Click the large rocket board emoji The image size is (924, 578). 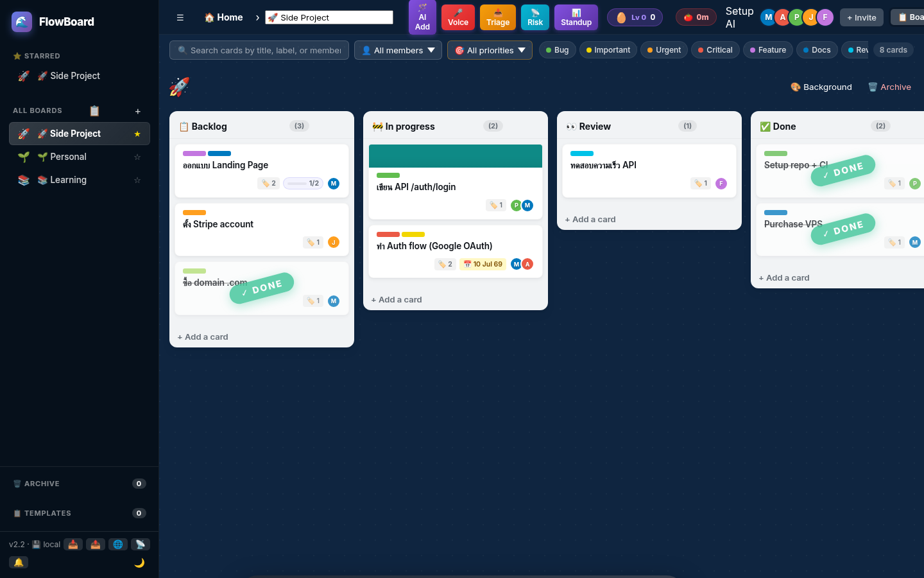point(179,87)
